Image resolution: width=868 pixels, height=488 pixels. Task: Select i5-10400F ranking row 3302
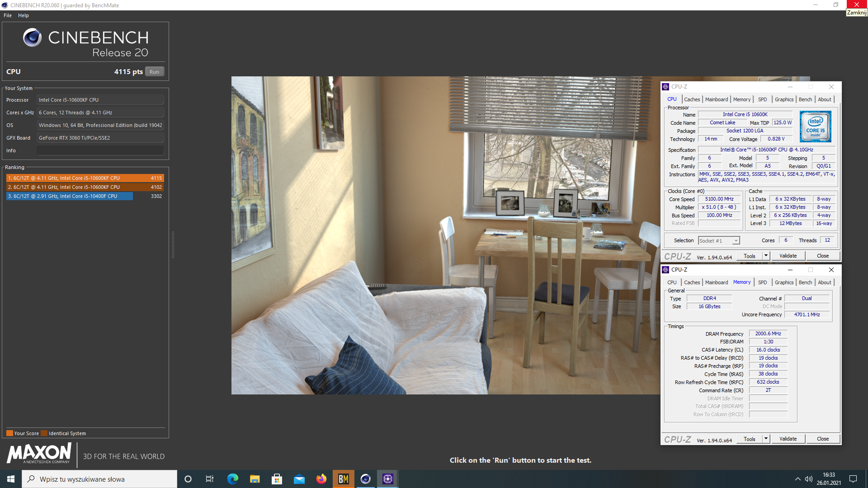pyautogui.click(x=85, y=196)
